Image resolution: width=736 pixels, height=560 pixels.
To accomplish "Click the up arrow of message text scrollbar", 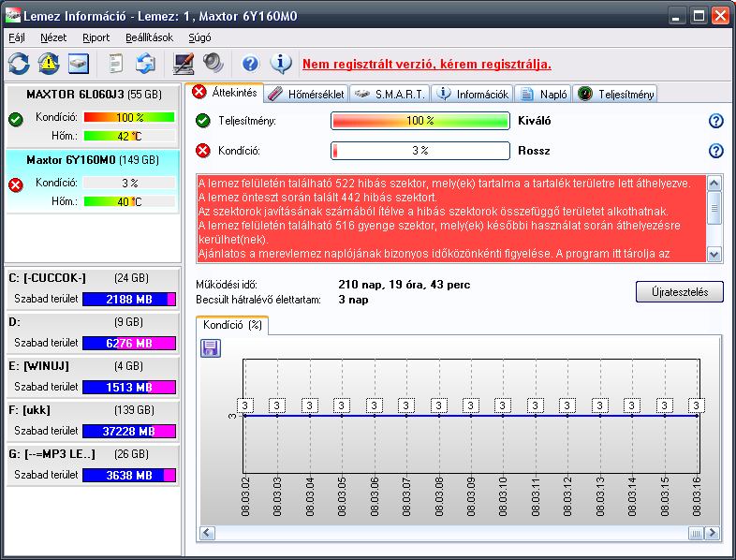I will (x=714, y=183).
